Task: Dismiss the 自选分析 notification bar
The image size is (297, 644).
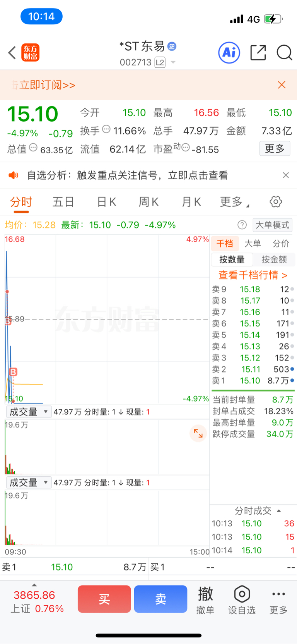Action: pos(286,175)
